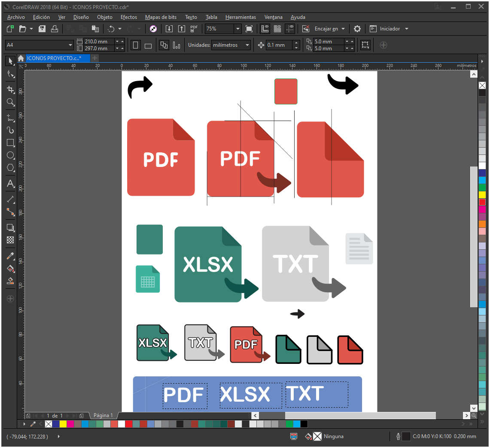Add new document tab with plus

coord(94,58)
